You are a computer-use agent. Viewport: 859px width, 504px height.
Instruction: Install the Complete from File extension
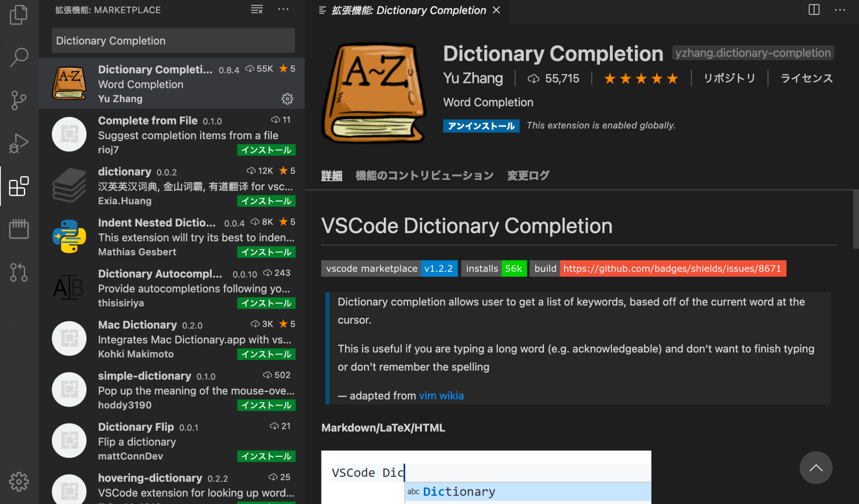tap(266, 150)
